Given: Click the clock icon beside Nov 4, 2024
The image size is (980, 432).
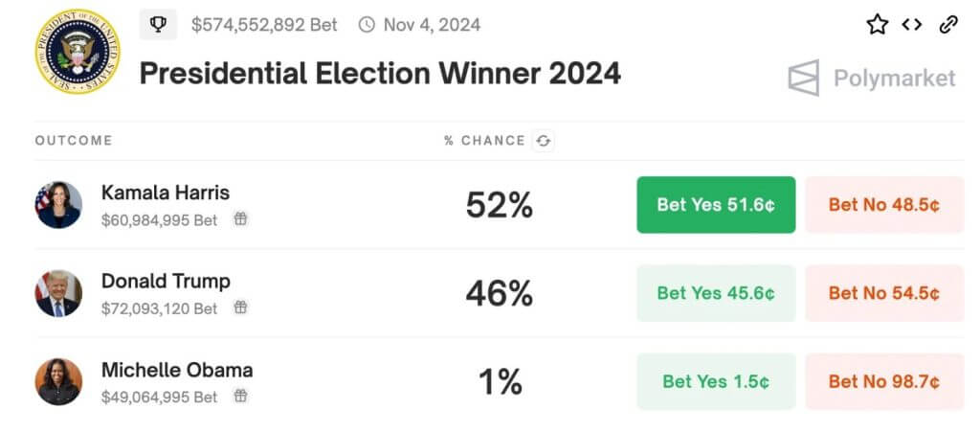Looking at the screenshot, I should tap(367, 24).
